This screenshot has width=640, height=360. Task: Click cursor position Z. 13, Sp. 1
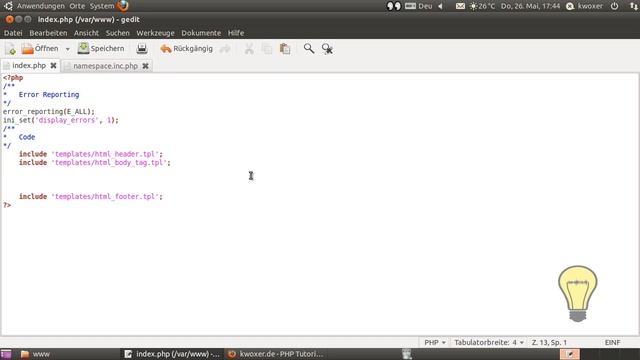549,342
